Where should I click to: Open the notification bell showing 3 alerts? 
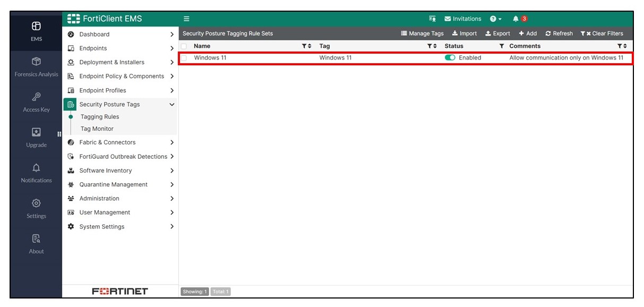[x=520, y=19]
